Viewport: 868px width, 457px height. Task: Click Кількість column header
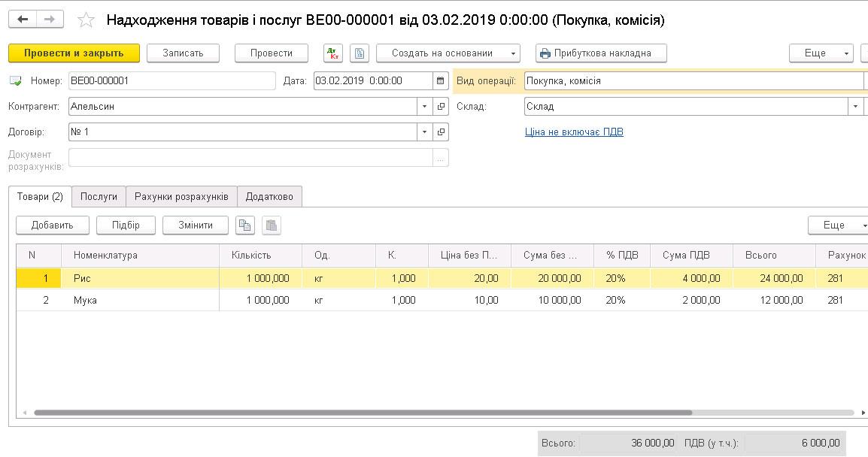pyautogui.click(x=261, y=255)
